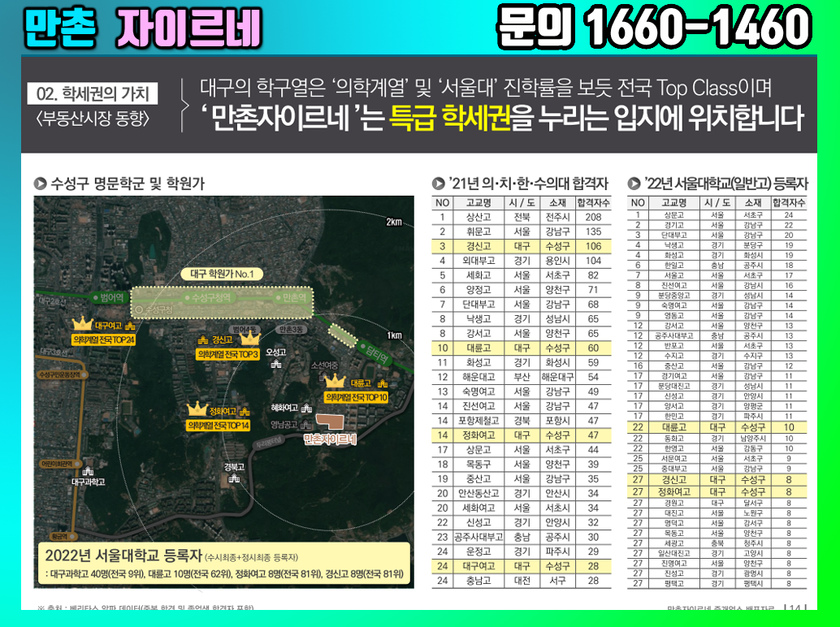Viewport: 840px width, 627px height.
Task: Click '평택고' in the 서울대 table's last row
Action: click(673, 583)
